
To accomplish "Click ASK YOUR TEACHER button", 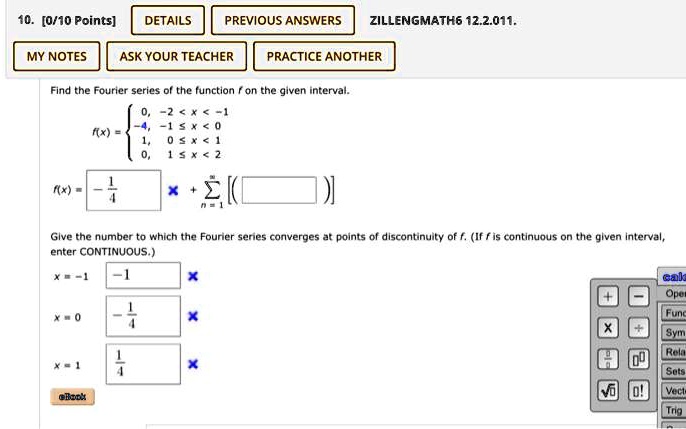I will 176,56.
